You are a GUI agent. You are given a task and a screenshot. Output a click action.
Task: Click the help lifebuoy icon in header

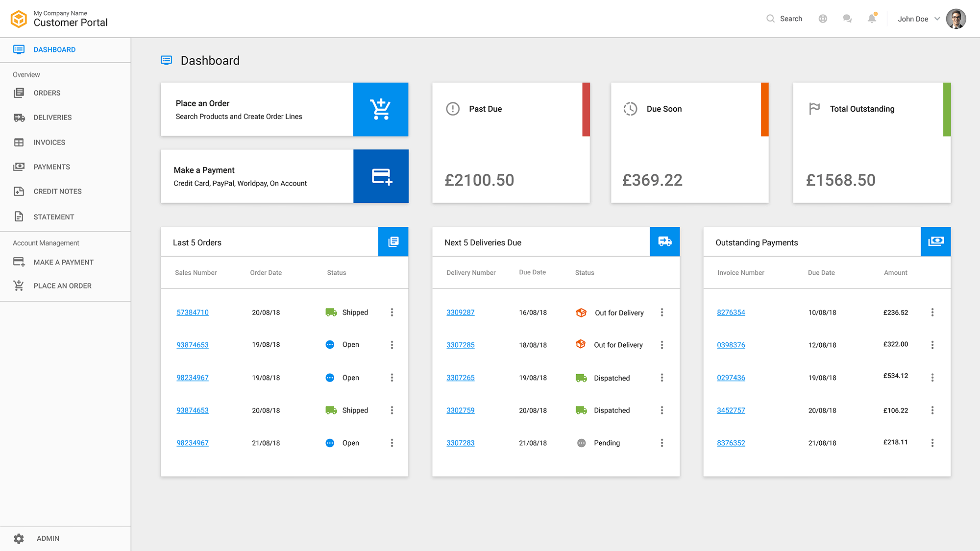point(823,19)
